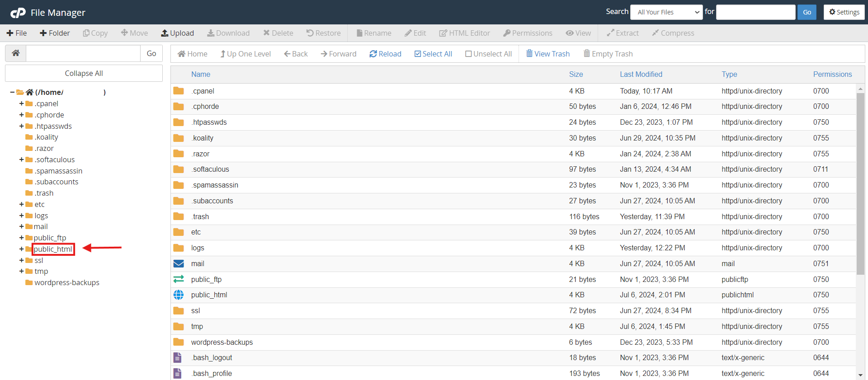This screenshot has height=380, width=868.
Task: Sort by Last Modified column
Action: (x=641, y=74)
